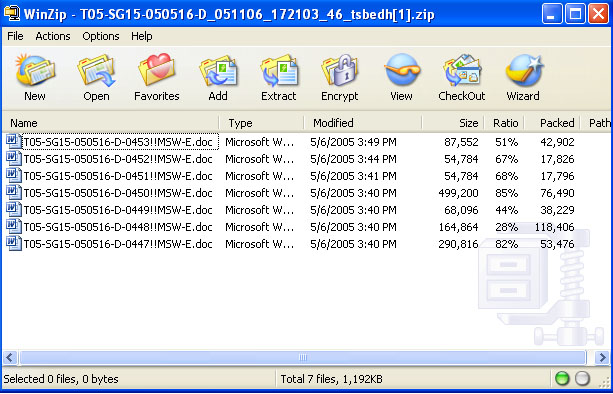
Task: Sort by the Modified column header
Action: click(363, 123)
